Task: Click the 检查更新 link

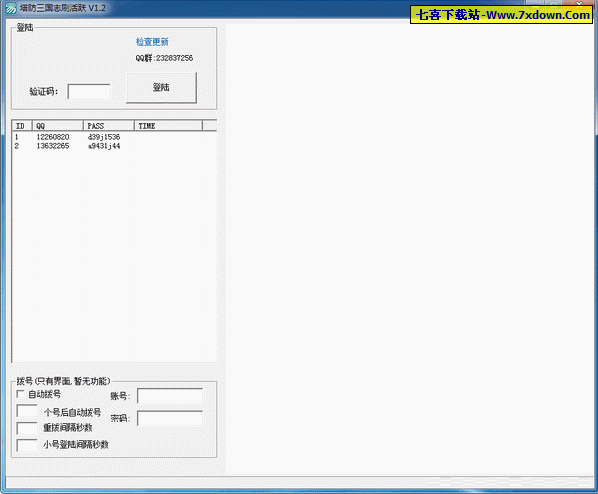Action: pos(152,42)
